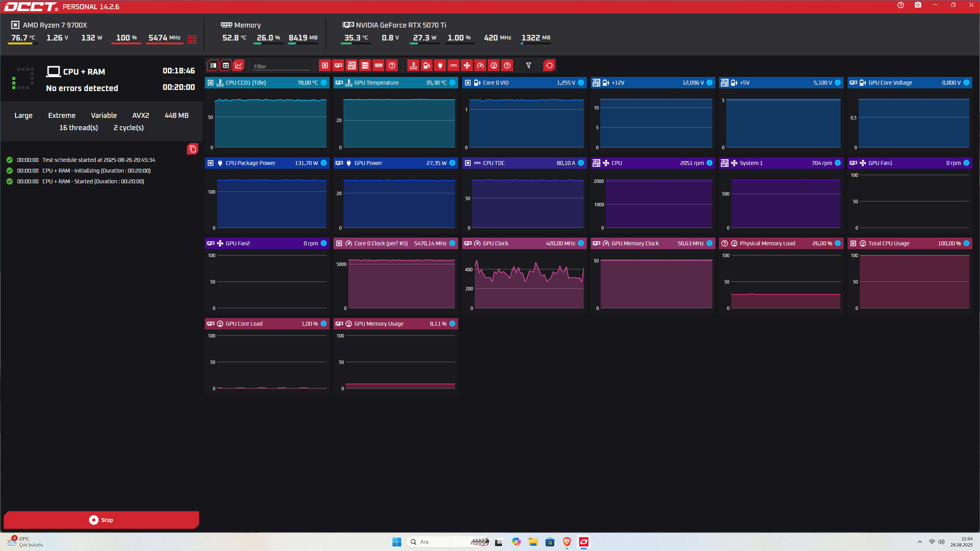
Task: Toggle motherboard sensors filter in toolbar
Action: [x=352, y=65]
